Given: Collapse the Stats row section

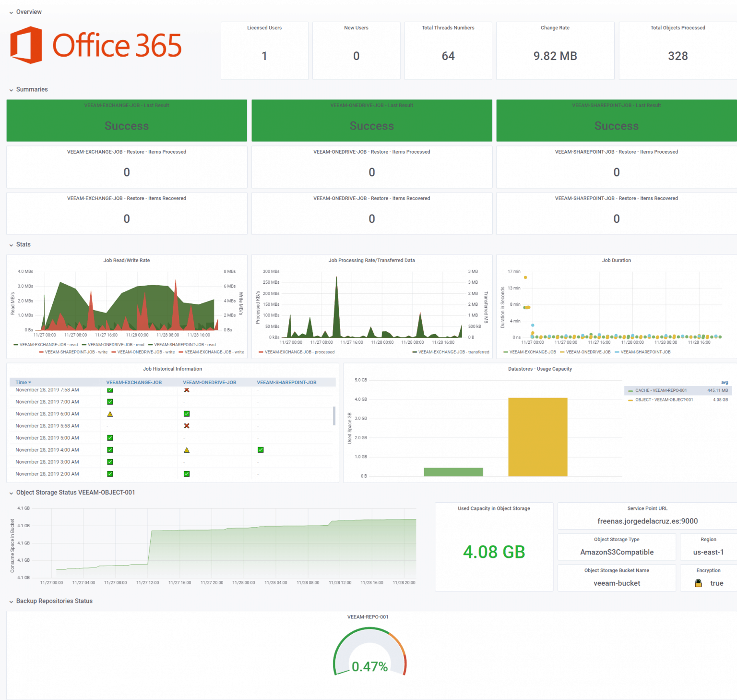Looking at the screenshot, I should pyautogui.click(x=23, y=244).
